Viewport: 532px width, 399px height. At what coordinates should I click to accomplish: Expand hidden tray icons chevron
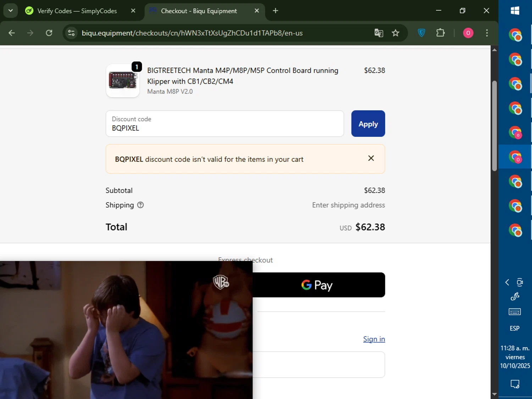(507, 282)
